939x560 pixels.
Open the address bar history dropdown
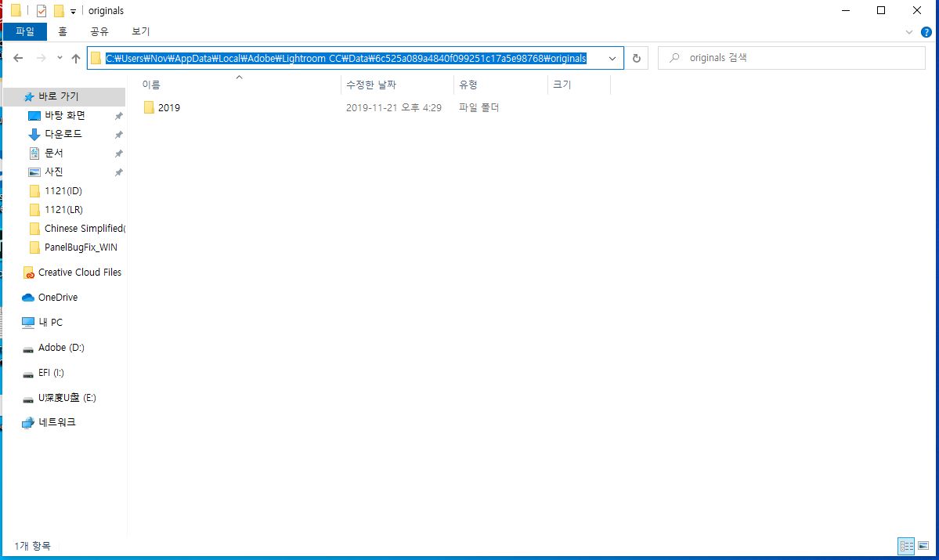[612, 57]
